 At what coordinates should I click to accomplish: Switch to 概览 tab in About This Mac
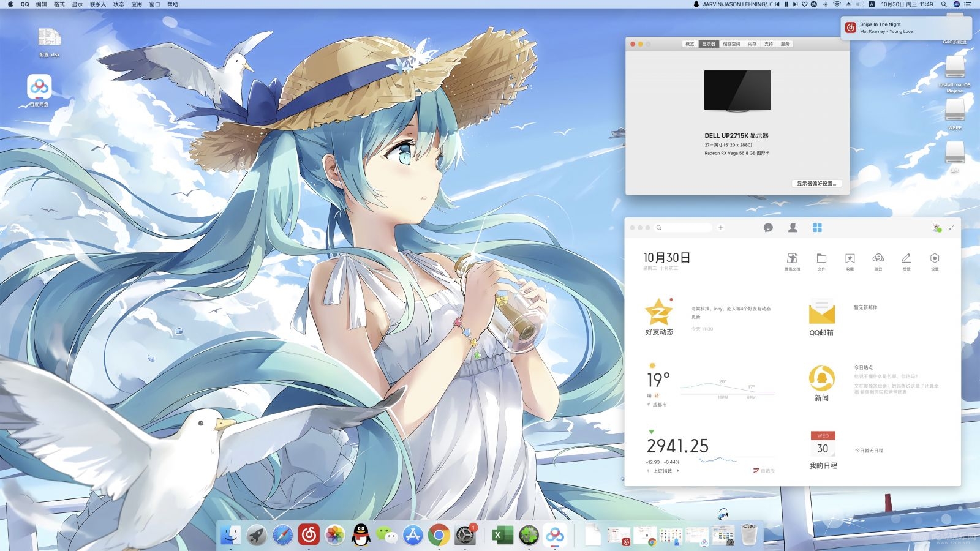point(690,44)
